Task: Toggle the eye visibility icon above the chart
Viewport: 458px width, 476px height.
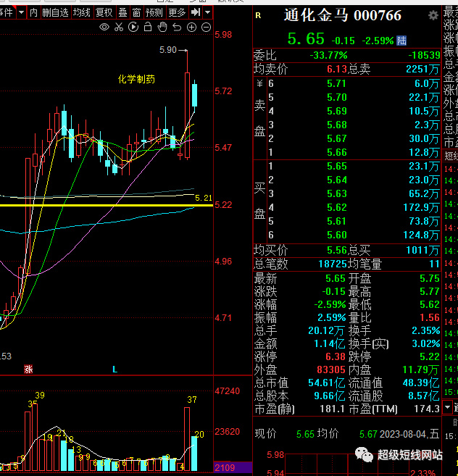Action: [104, 28]
